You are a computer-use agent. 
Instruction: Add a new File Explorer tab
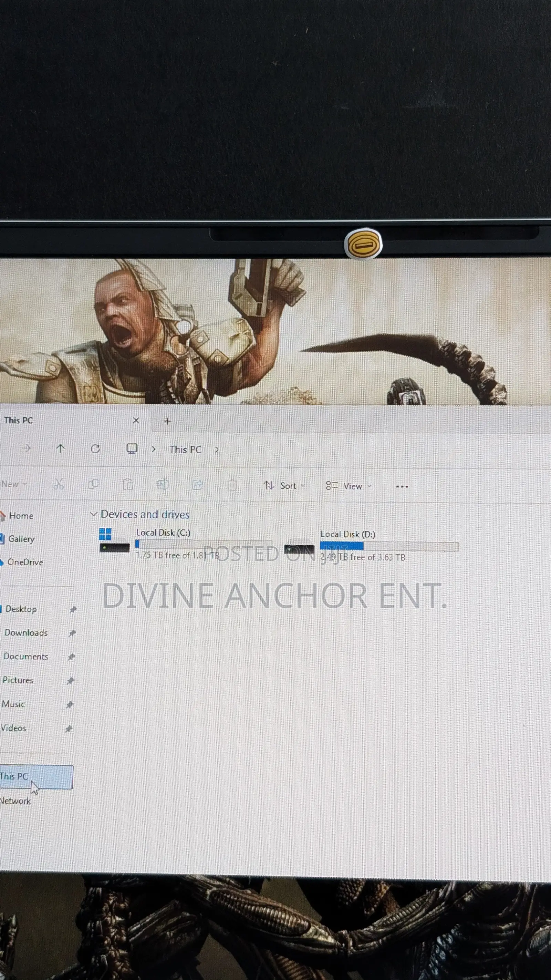pyautogui.click(x=167, y=421)
